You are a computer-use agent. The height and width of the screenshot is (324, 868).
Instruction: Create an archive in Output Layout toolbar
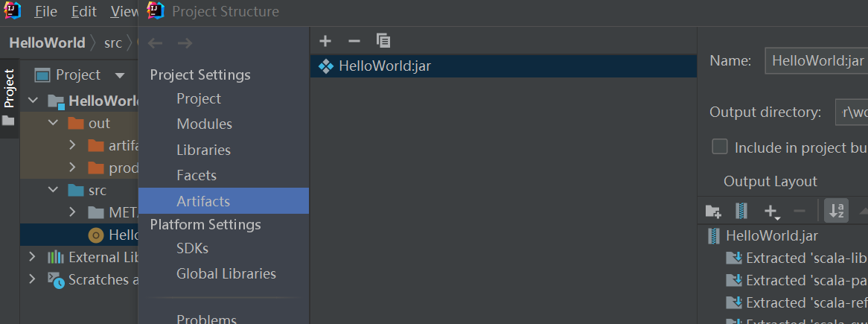point(741,211)
